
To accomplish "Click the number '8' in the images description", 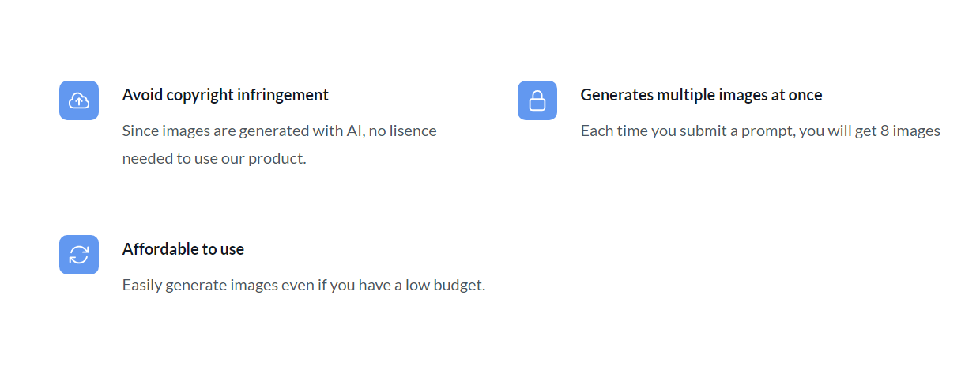I will [885, 131].
